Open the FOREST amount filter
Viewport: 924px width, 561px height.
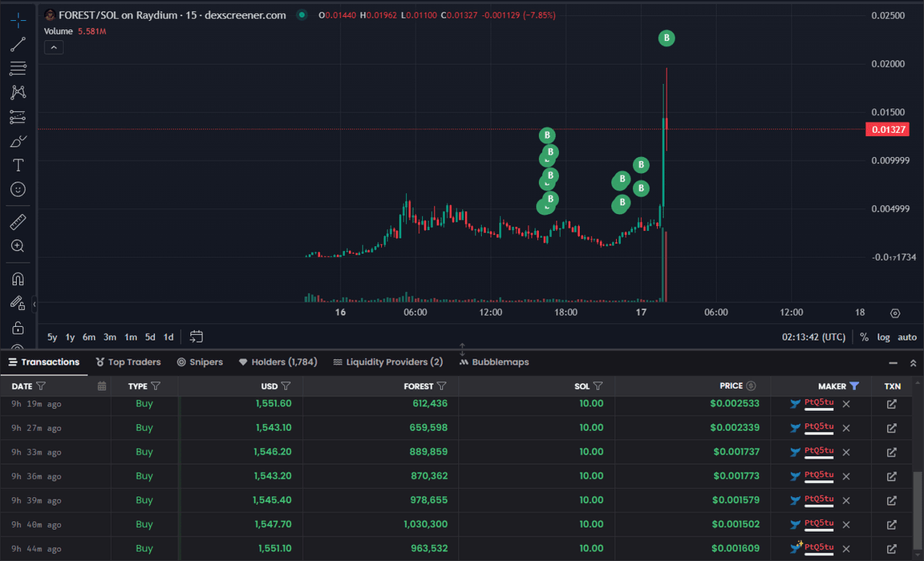click(x=441, y=386)
